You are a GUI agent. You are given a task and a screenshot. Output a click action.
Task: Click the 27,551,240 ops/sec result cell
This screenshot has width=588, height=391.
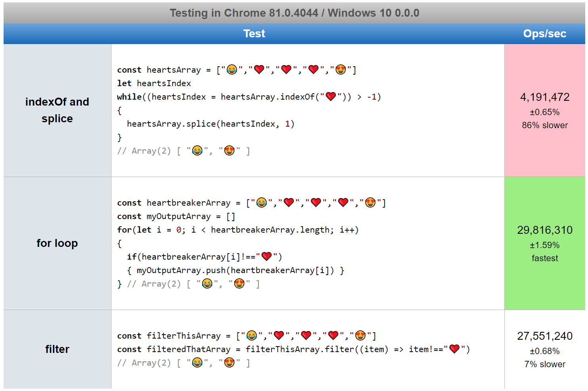coord(545,349)
